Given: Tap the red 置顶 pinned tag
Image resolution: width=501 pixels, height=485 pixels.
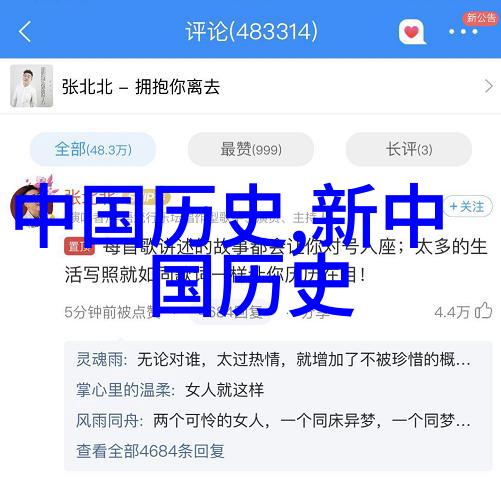Looking at the screenshot, I should point(79,246).
